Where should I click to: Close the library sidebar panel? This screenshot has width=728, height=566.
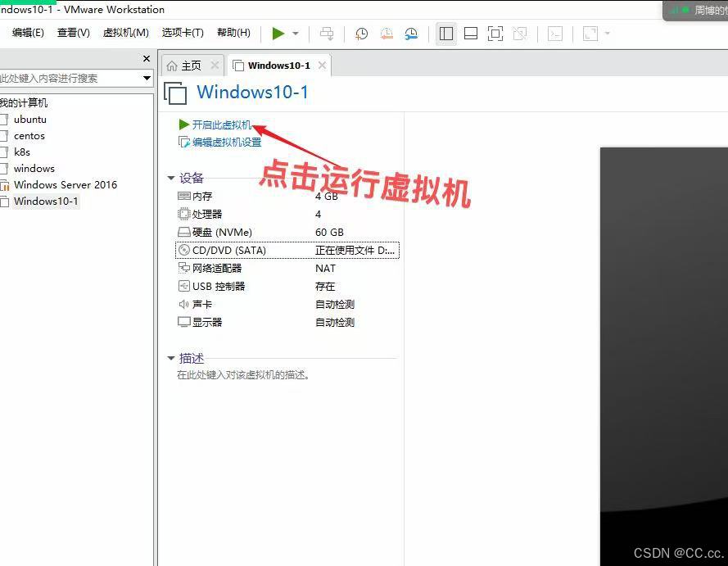tap(147, 58)
